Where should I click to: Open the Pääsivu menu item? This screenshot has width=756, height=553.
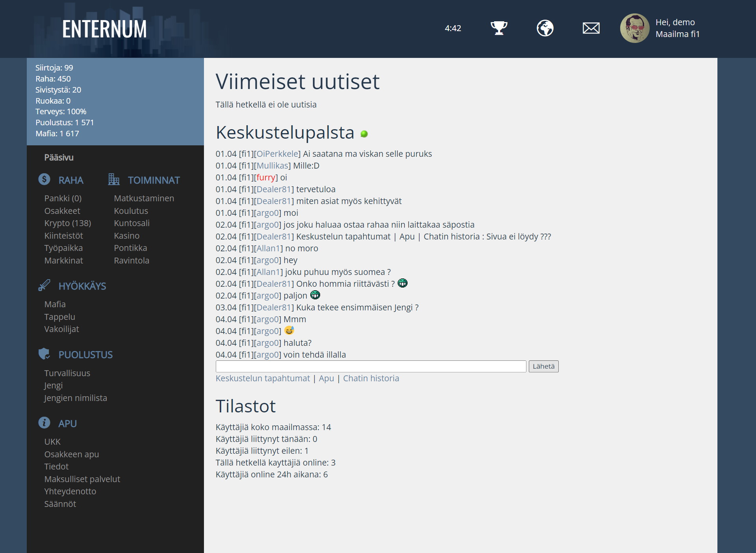coord(59,158)
